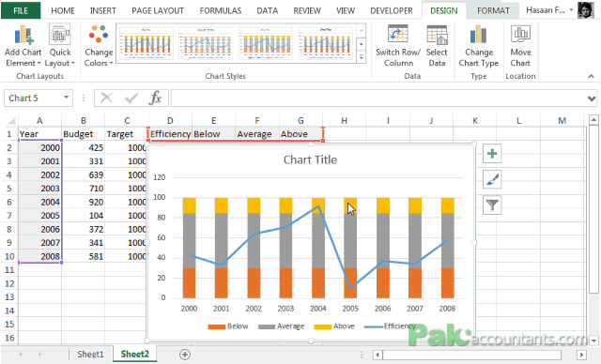Select row 12 header
601x364 pixels.
click(9, 283)
